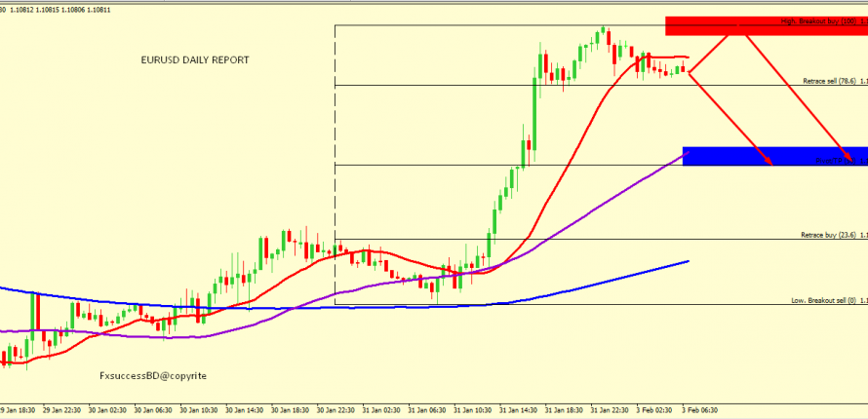Screen dimensions: 868x419
Task: Select the right end of purple moving average
Action: tap(688, 151)
